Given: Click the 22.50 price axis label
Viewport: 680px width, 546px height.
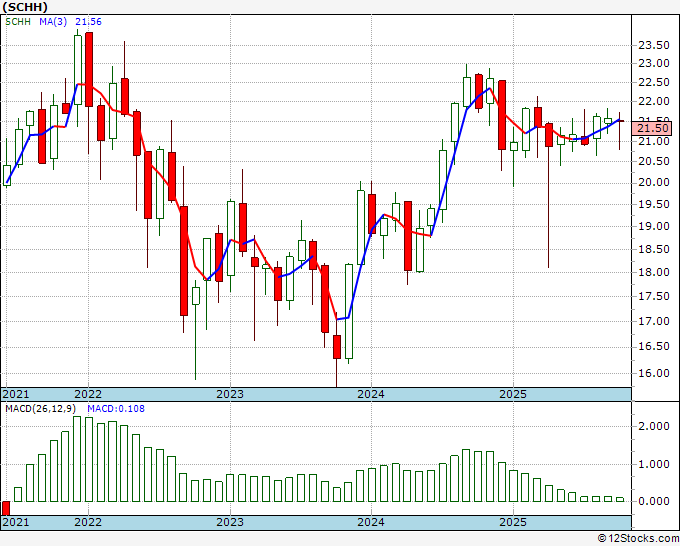Looking at the screenshot, I should click(654, 82).
